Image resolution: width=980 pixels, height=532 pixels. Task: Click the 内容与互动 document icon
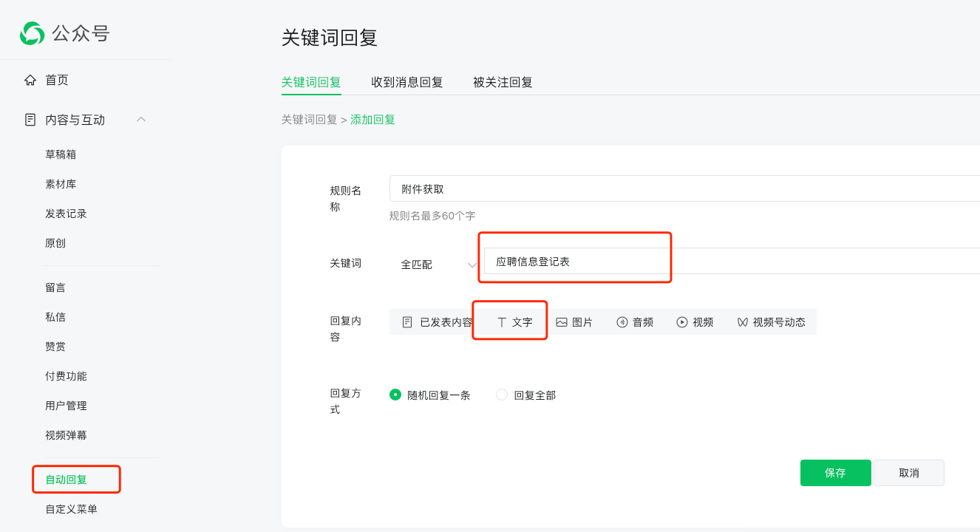tap(30, 120)
